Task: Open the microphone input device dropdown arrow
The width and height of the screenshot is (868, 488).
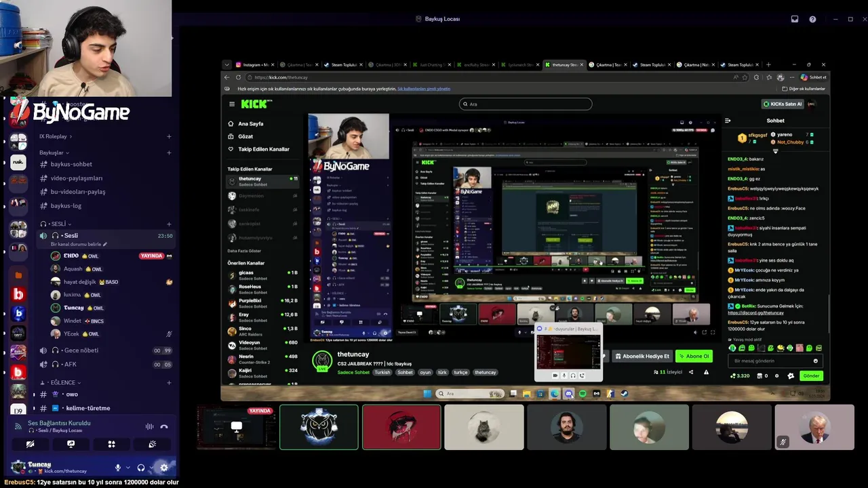Action: pos(127,468)
